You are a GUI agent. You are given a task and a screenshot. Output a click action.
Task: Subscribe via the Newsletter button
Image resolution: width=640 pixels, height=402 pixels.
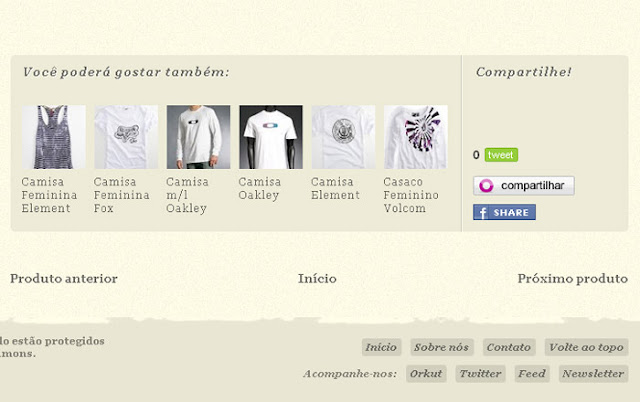(593, 374)
